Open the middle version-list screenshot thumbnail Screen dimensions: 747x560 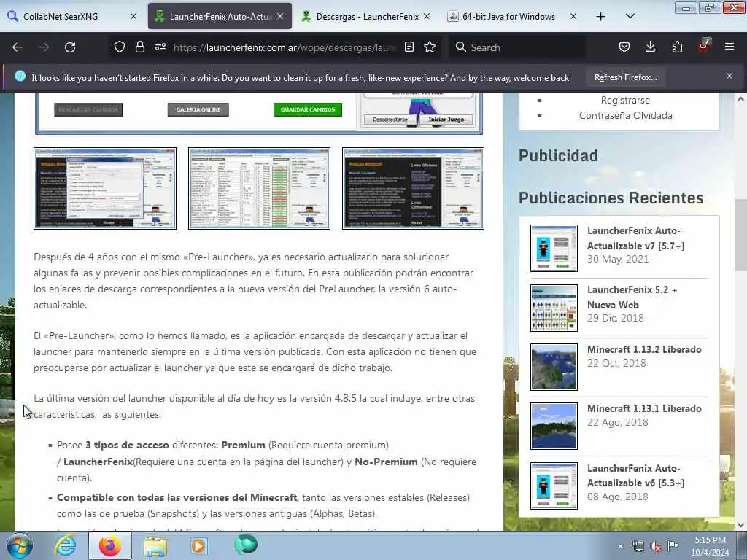coord(259,189)
